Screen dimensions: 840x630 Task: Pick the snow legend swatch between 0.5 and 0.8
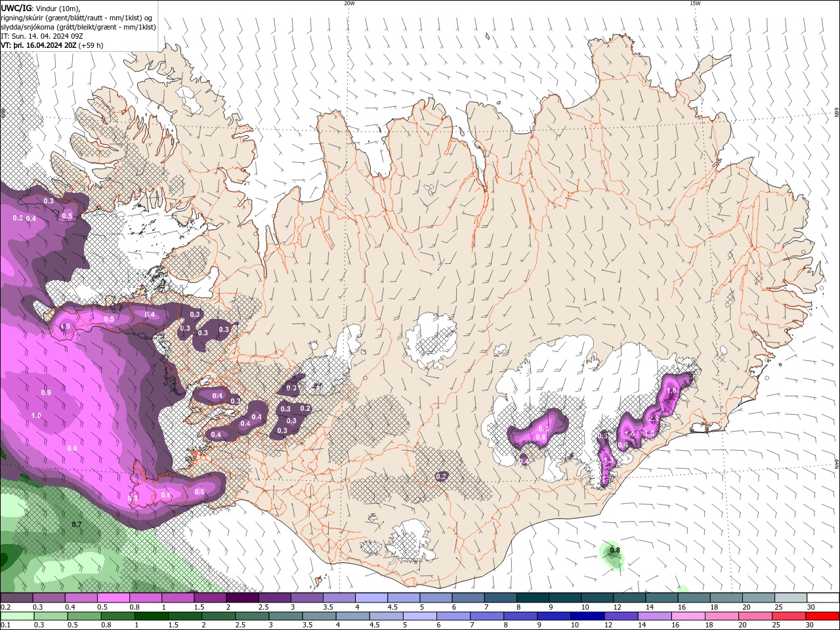pyautogui.click(x=113, y=598)
